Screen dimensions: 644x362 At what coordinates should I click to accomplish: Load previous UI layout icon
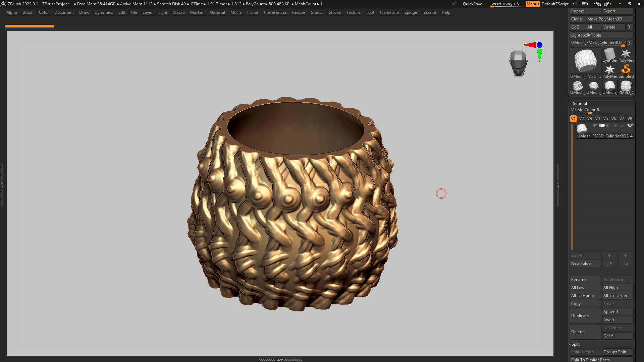click(598, 4)
